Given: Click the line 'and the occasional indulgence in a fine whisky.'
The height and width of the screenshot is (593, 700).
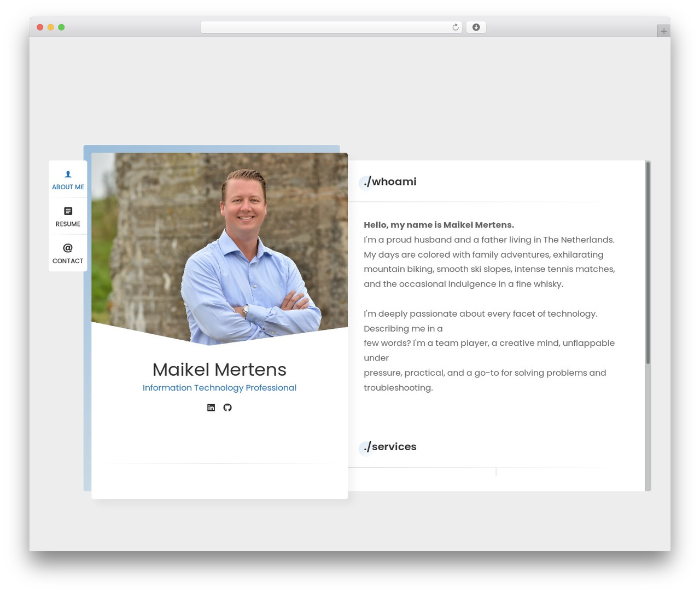Looking at the screenshot, I should coord(464,284).
